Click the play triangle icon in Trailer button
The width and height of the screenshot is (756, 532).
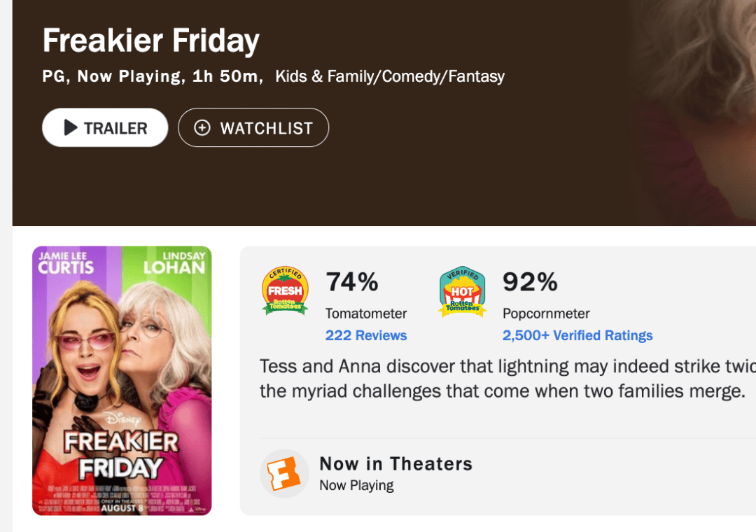(70, 127)
